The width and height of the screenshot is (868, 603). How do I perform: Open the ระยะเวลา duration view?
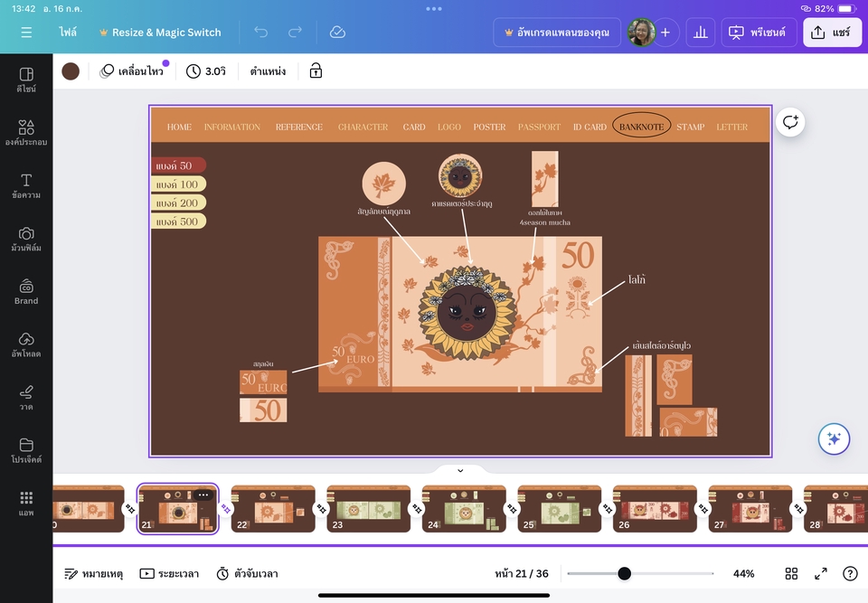169,574
